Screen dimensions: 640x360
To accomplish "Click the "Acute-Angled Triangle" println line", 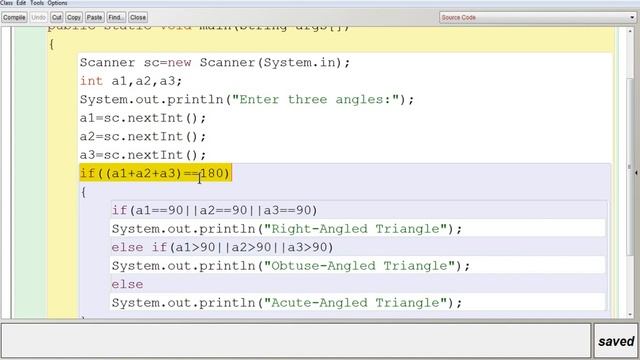I will click(287, 302).
